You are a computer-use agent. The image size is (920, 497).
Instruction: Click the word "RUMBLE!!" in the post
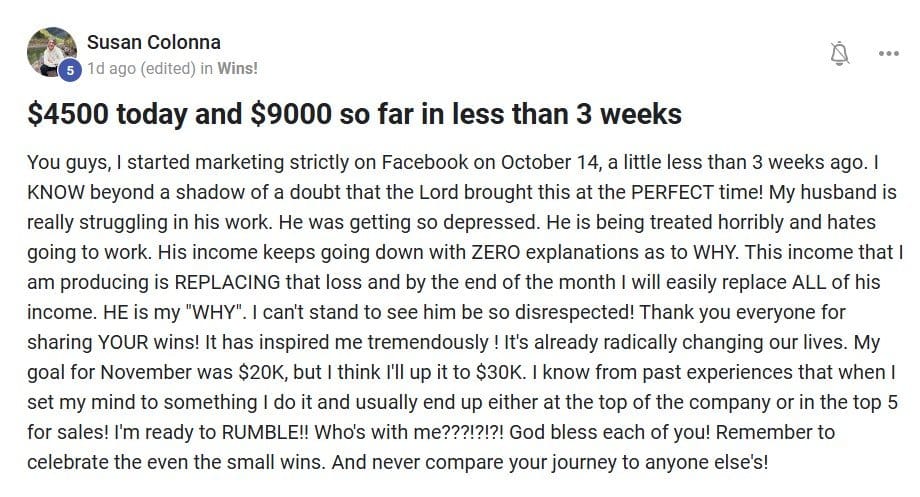coord(265,432)
